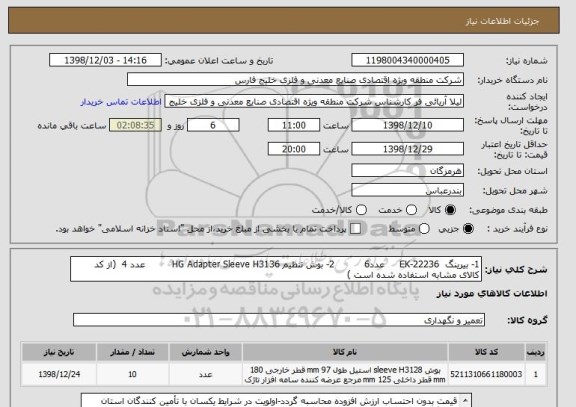Click the buyer organization name field
The height and width of the screenshot is (407, 576).
point(295,79)
